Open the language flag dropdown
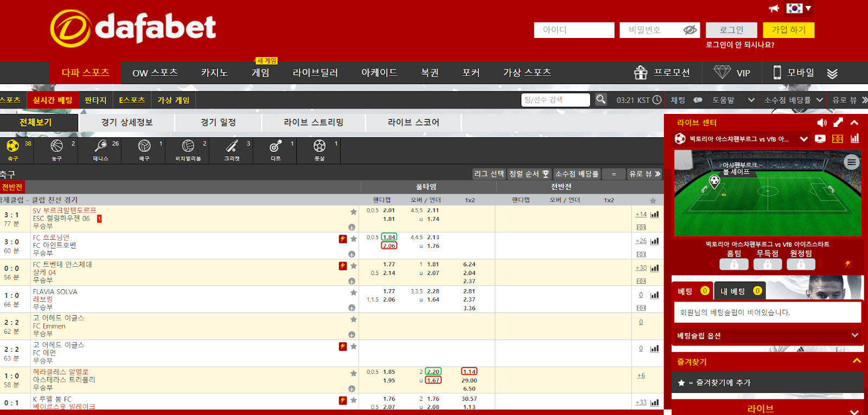 pyautogui.click(x=799, y=8)
